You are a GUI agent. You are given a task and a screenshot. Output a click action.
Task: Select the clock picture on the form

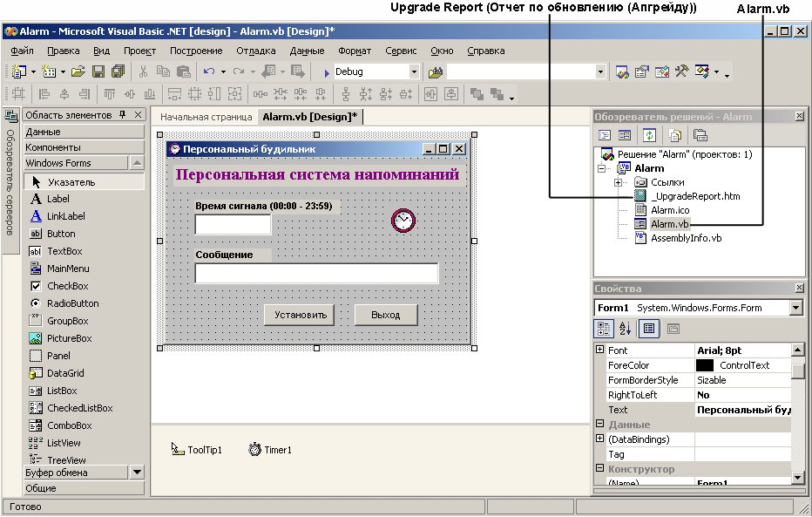(403, 221)
